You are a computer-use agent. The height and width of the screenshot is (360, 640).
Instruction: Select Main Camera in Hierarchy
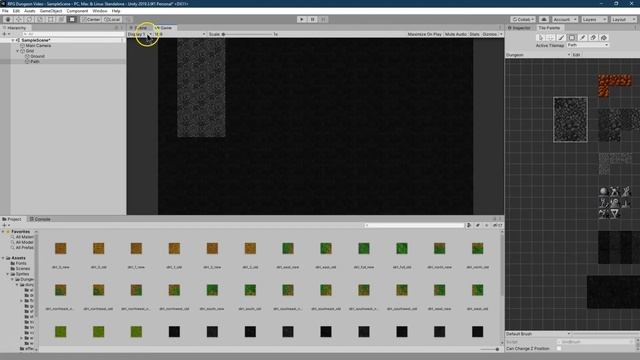(x=38, y=46)
